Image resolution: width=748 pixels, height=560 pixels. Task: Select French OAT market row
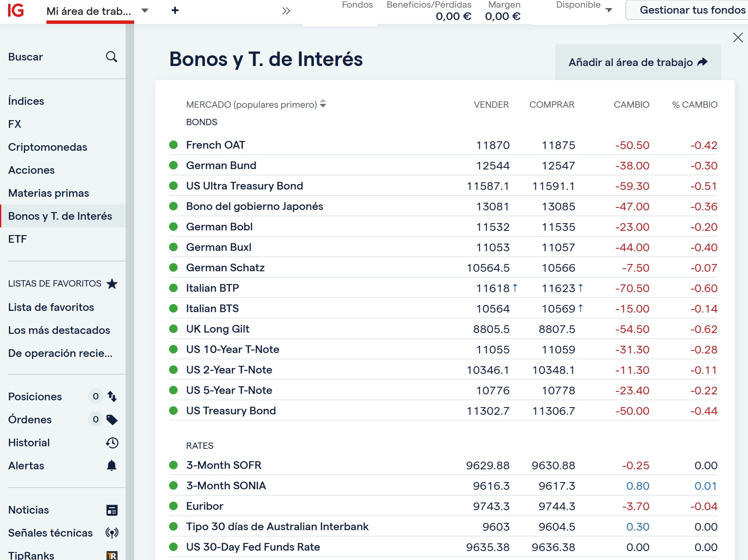[x=443, y=145]
